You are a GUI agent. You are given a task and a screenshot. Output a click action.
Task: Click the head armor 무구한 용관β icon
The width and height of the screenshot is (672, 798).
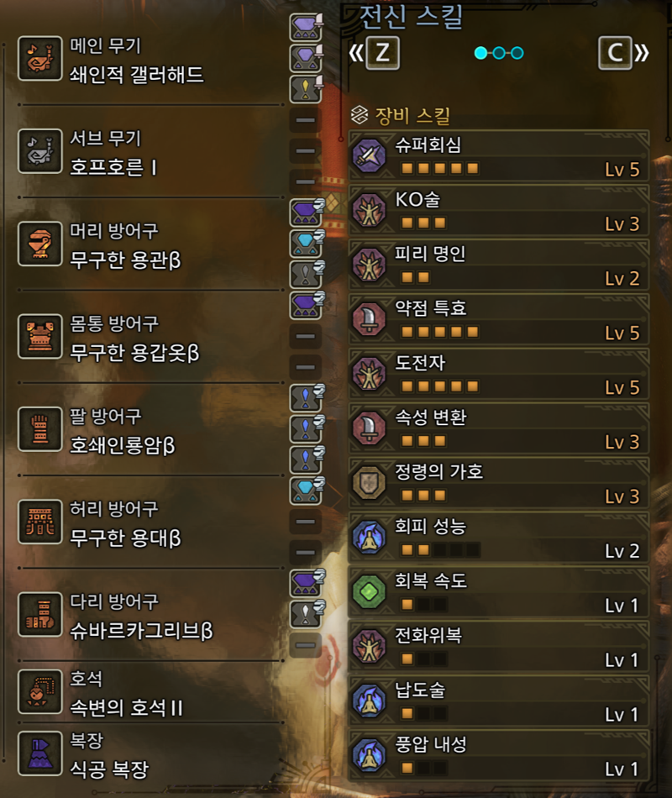point(40,244)
